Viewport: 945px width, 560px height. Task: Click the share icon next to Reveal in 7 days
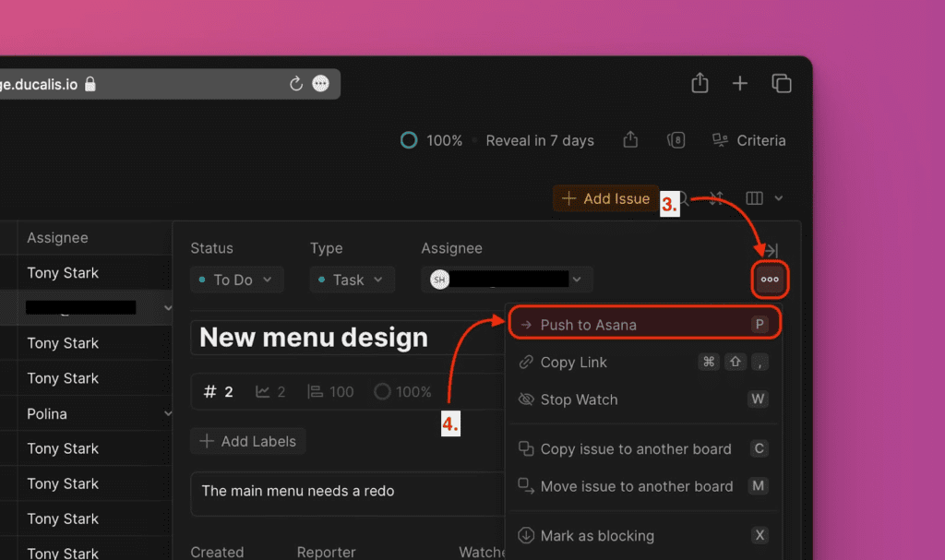(x=630, y=139)
